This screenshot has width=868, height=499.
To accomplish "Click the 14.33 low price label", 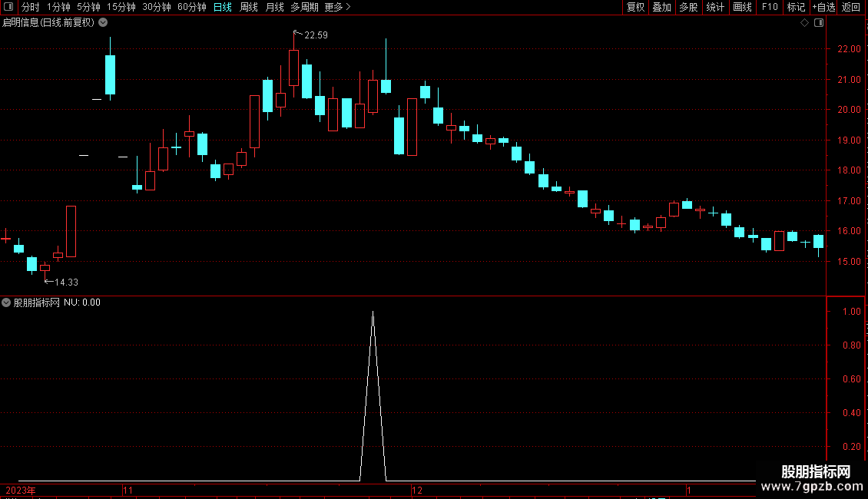I will pyautogui.click(x=66, y=283).
